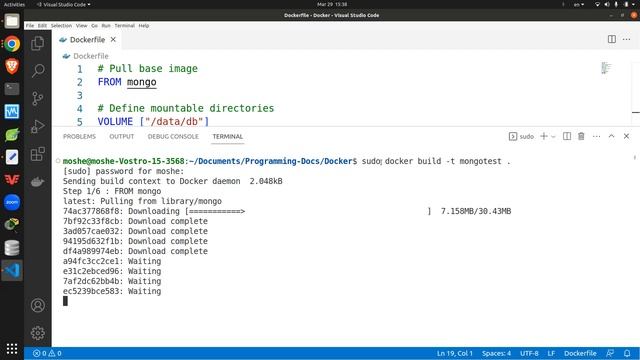
Task: Open the Accounts menu in the activity bar
Action: [38, 305]
